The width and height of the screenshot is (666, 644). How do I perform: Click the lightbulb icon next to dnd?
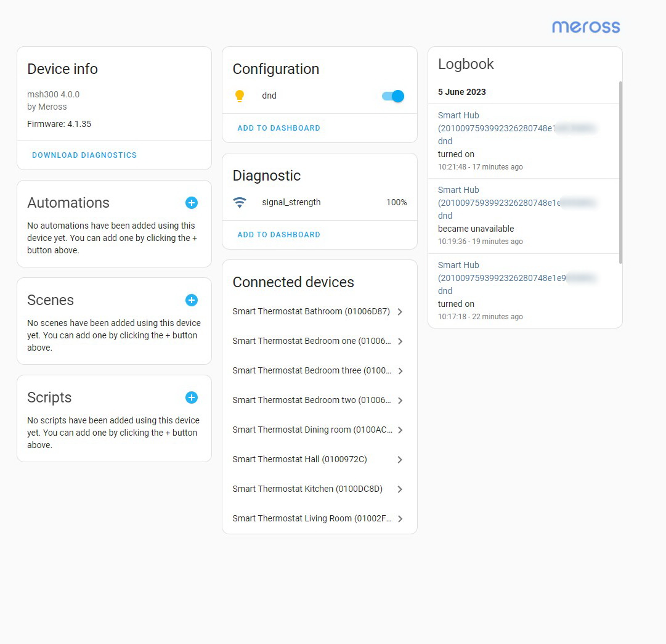tap(240, 96)
